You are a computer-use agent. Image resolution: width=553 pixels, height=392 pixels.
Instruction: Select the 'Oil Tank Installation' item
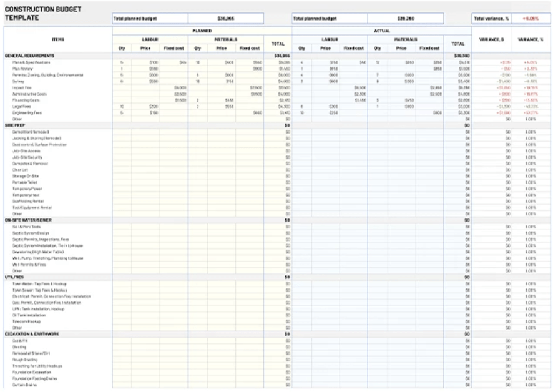click(x=29, y=315)
